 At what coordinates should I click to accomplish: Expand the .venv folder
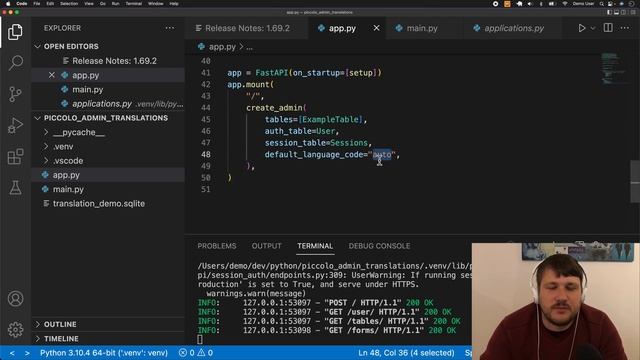[63, 147]
